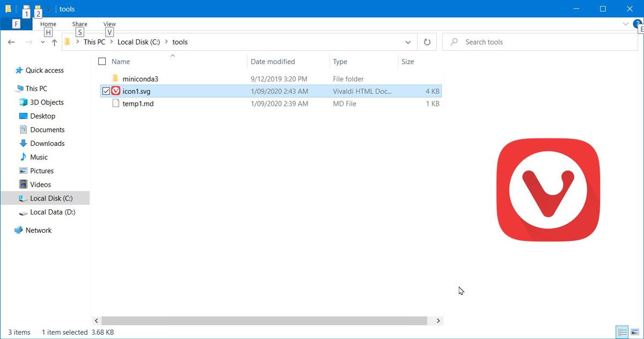
Task: Click the Pictures icon in the sidebar
Action: coord(23,171)
